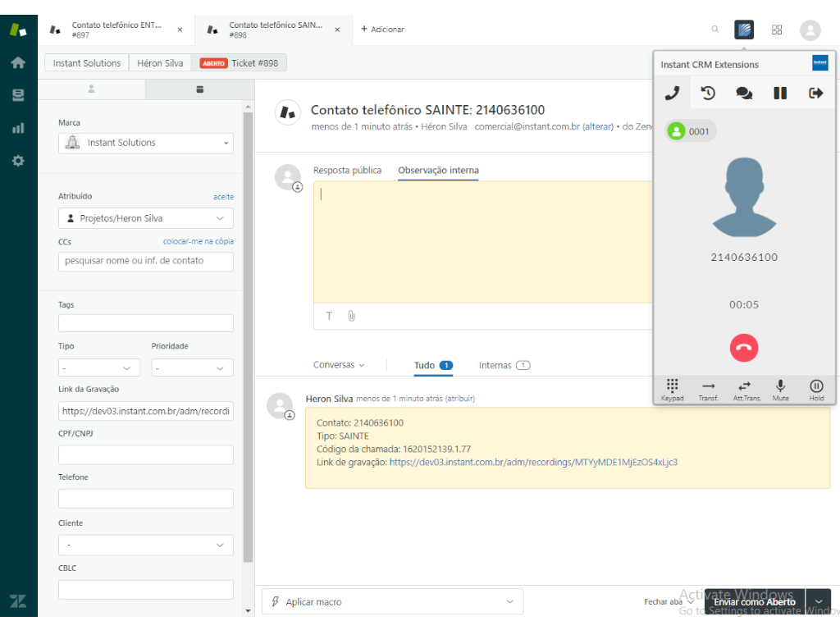Attach a file with paperclip icon
This screenshot has width=840, height=630.
(x=351, y=316)
